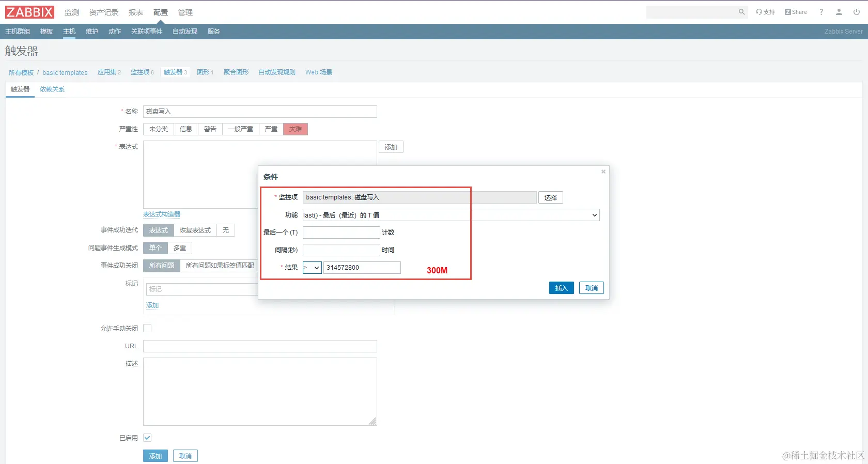
Task: Click the URL input field
Action: click(x=260, y=346)
